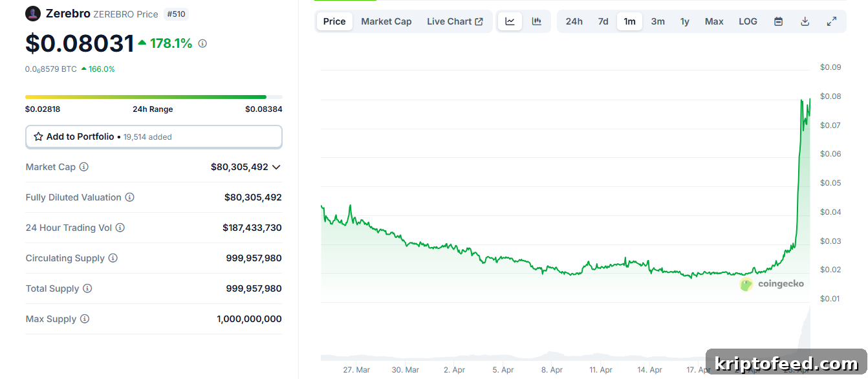Screen dimensions: 868x379
Task: Click star icon in Add to Portfolio
Action: point(39,136)
